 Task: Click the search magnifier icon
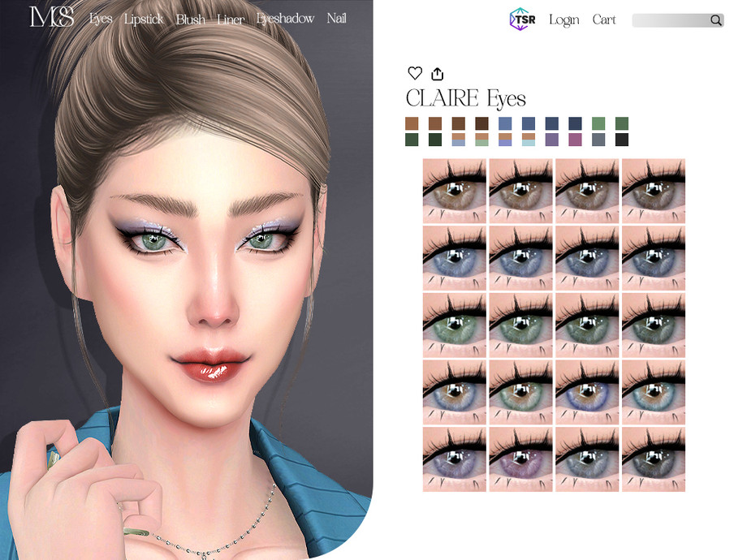[715, 20]
